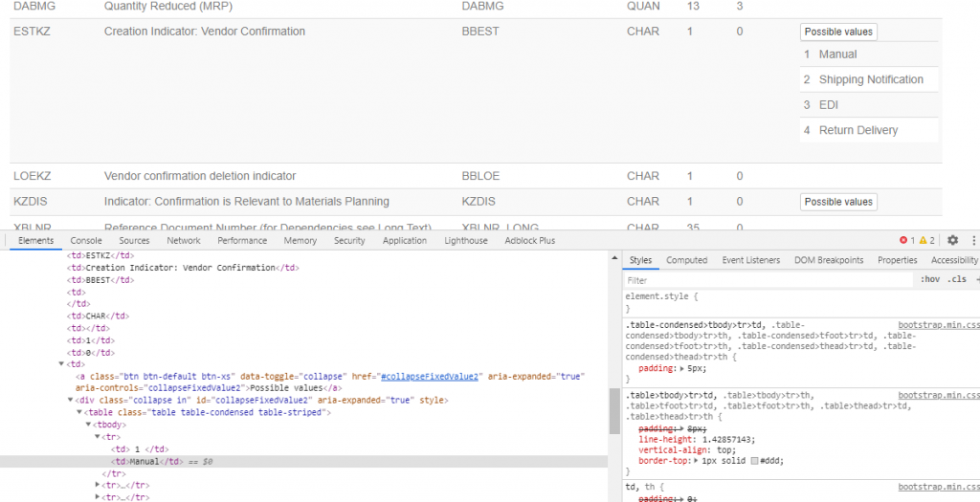This screenshot has height=502, width=980.
Task: Select the td Manual DOM line
Action: tap(303, 462)
